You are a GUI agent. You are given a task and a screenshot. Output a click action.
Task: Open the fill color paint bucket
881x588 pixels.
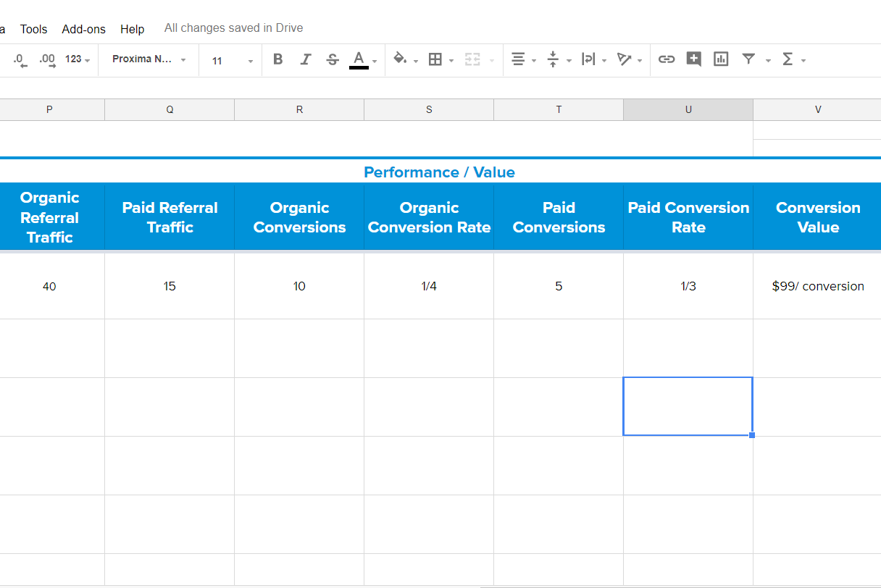[x=400, y=59]
